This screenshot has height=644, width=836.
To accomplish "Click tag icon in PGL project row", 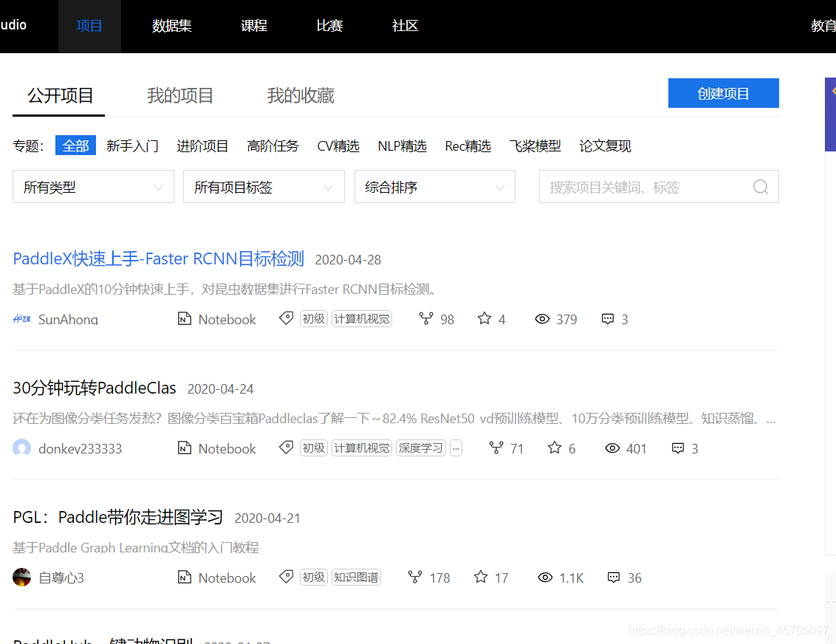I will tap(287, 576).
